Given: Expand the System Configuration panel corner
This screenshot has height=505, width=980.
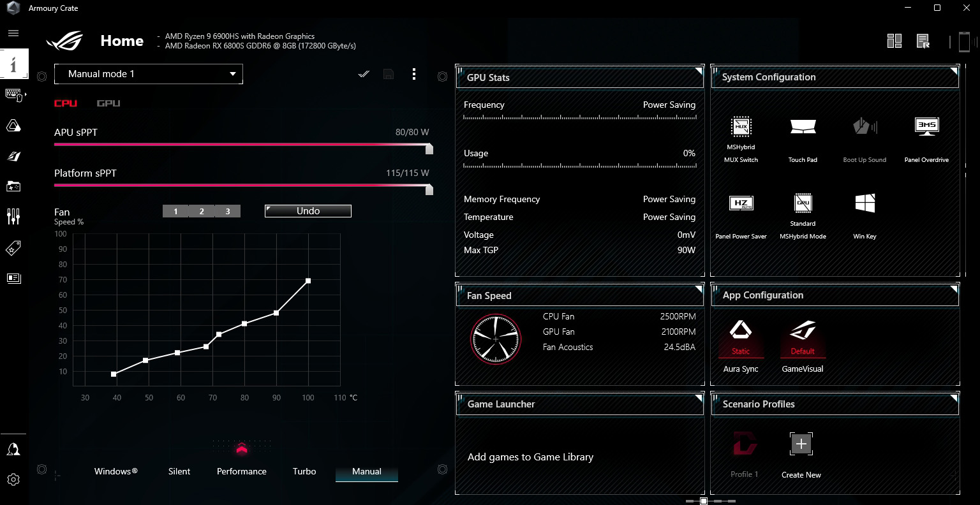Looking at the screenshot, I should [954, 70].
